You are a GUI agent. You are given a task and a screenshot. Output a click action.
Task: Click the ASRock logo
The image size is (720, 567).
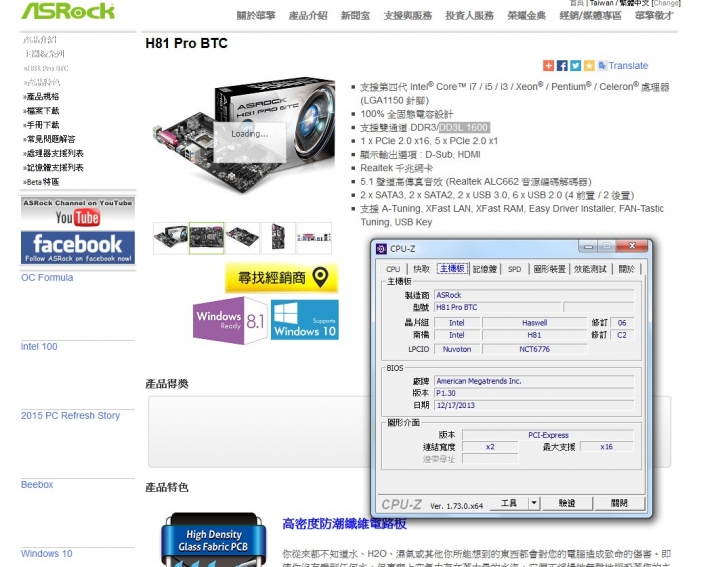68,11
